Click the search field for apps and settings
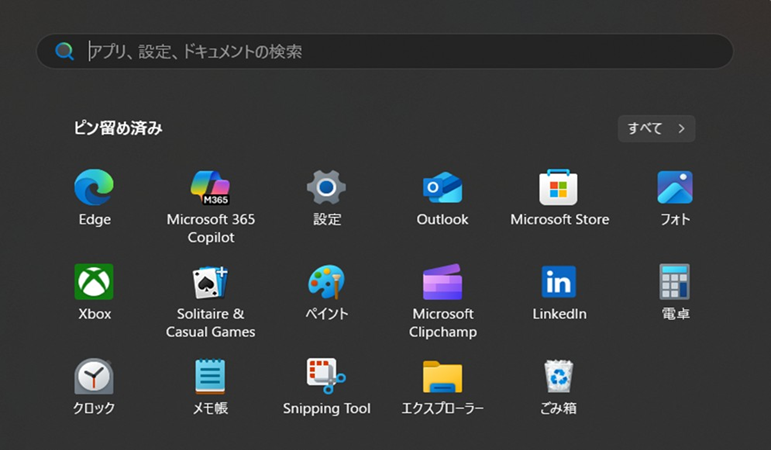This screenshot has width=771, height=450. [400, 51]
